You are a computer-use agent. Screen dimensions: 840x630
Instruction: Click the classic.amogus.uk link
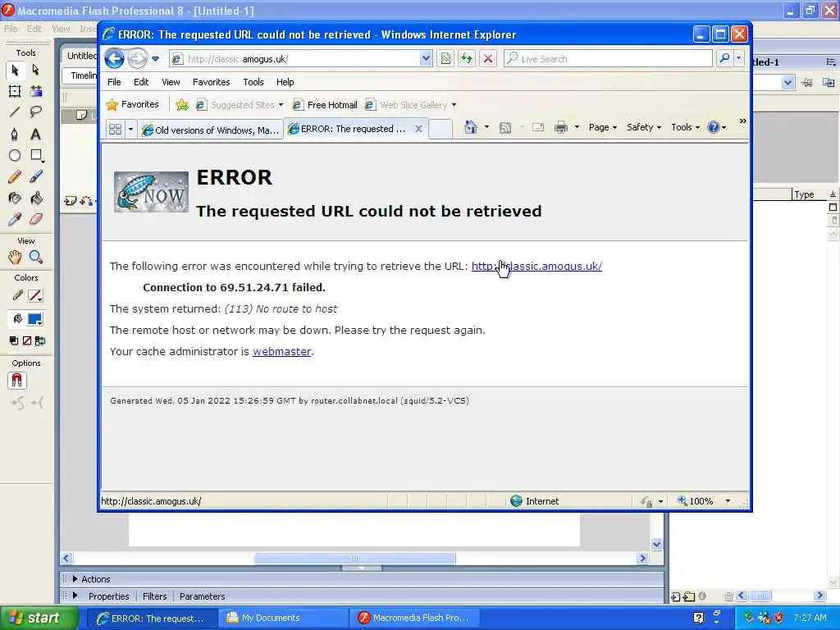536,267
